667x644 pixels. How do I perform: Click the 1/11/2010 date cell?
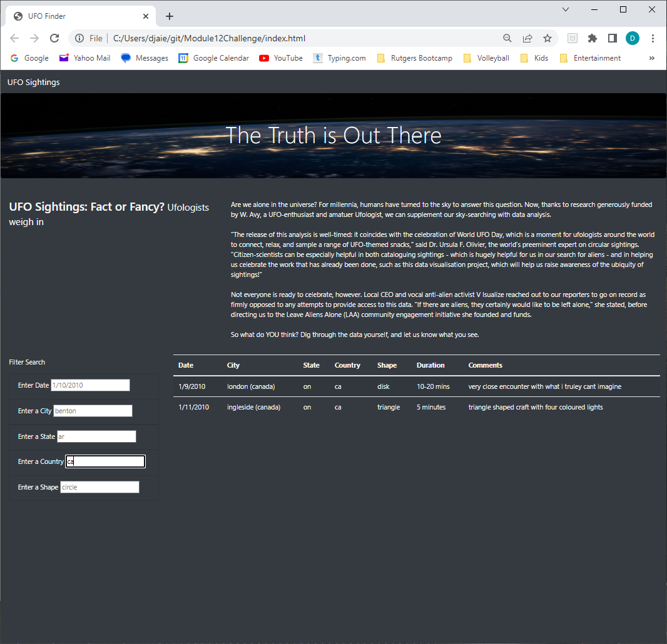[193, 407]
